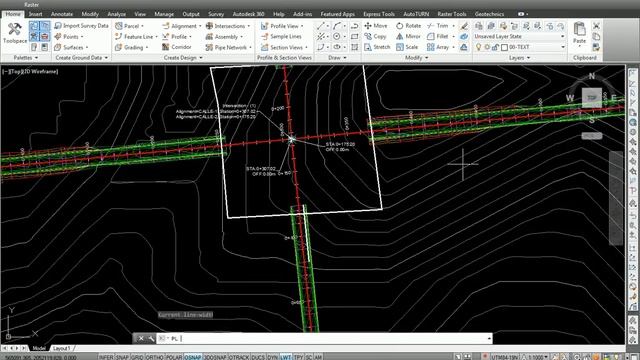Open the Raster Tools ribbon tab
Screen dimensions: 640x360
(451, 14)
